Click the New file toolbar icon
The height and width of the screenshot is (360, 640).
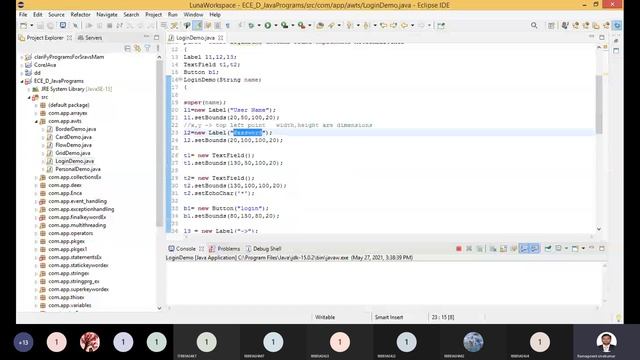click(24, 25)
